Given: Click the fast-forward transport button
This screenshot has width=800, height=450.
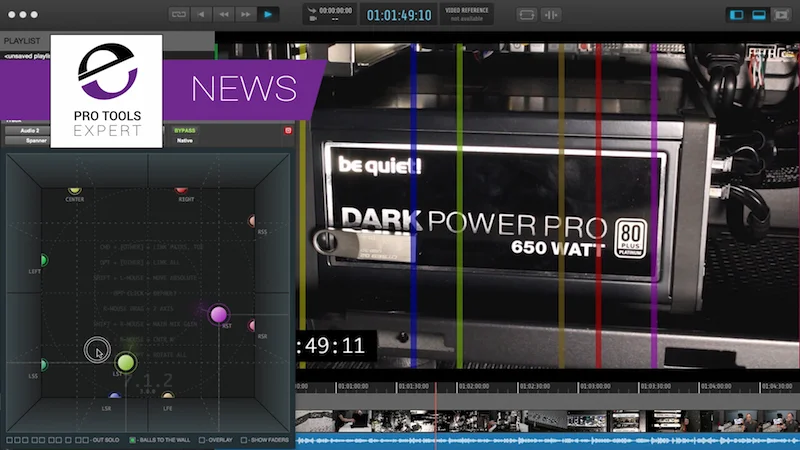Looking at the screenshot, I should [246, 14].
